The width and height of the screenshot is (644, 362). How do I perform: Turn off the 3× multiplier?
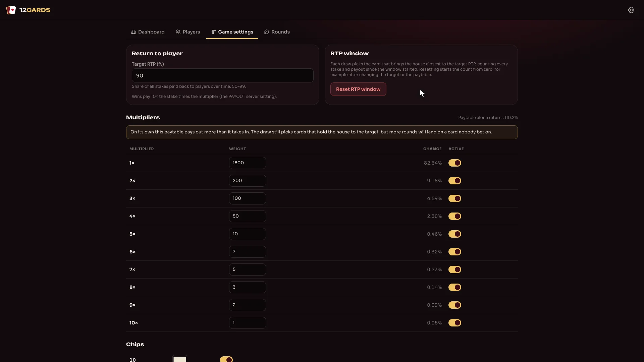click(x=455, y=198)
